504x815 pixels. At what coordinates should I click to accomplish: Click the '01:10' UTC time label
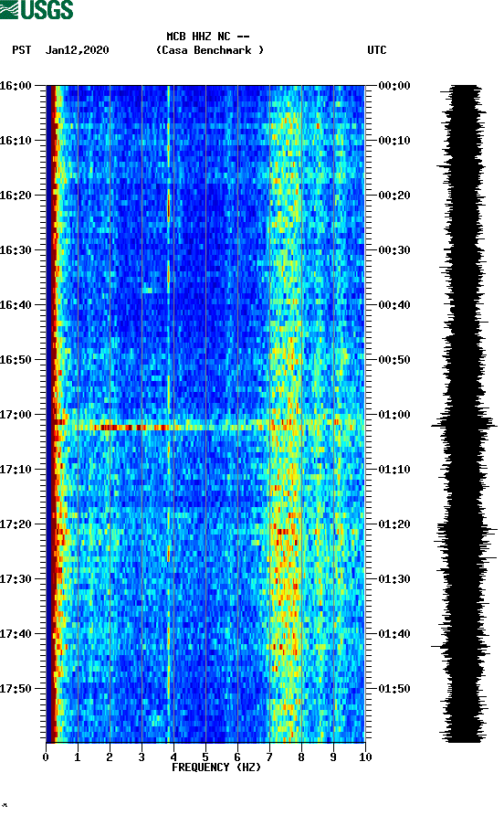(x=394, y=470)
